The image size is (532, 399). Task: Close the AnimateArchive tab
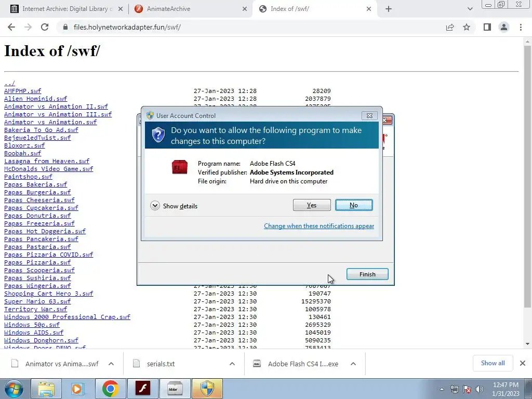tap(245, 9)
